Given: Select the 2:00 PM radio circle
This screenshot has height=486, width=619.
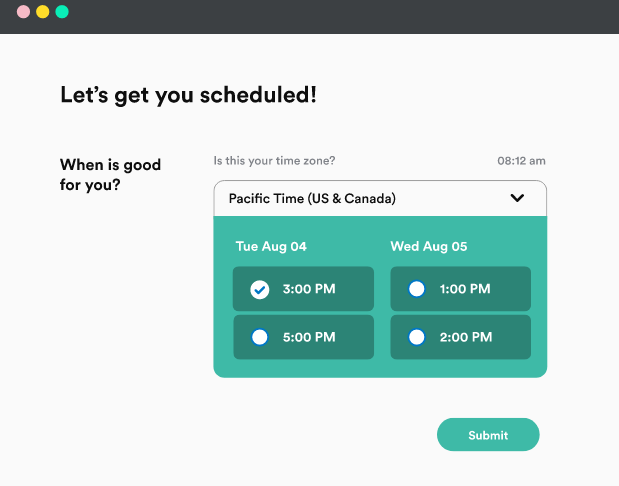Looking at the screenshot, I should [417, 337].
